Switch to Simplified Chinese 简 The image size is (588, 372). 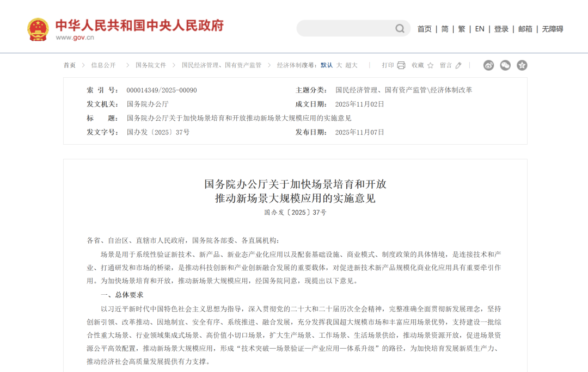coord(445,29)
